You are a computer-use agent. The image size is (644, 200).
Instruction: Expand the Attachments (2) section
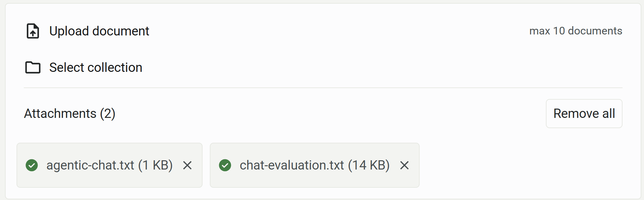(x=69, y=114)
